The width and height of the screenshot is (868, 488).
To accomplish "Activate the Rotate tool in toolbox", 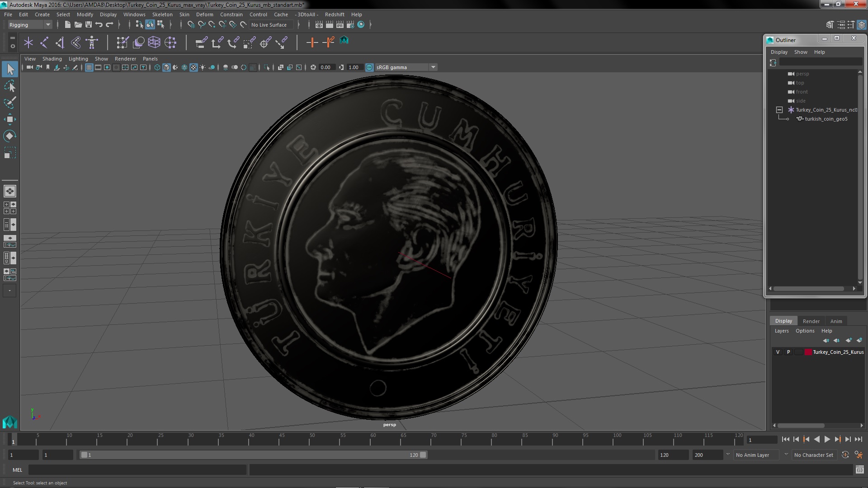I will point(10,136).
